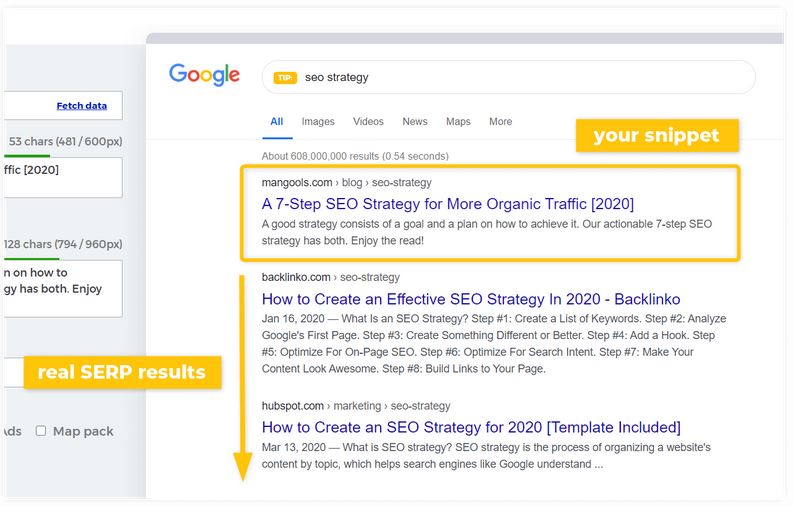
Task: Click the yellow downward arrow tip
Action: pos(242,467)
